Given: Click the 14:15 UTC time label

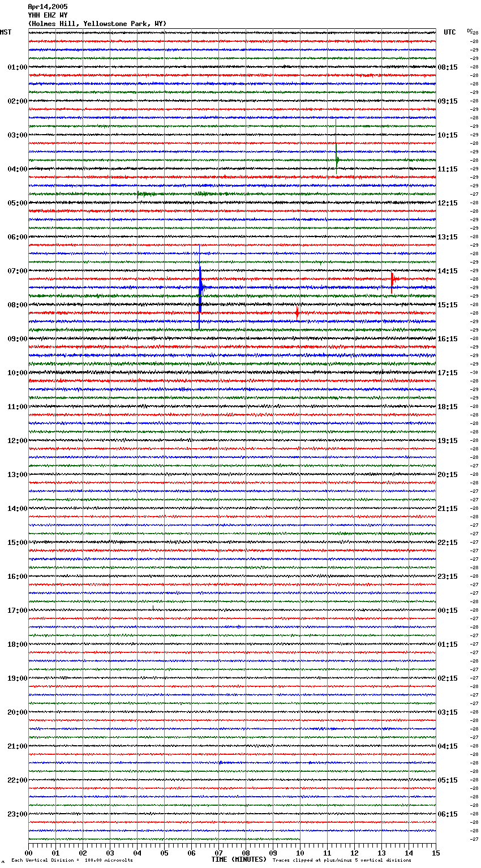Looking at the screenshot, I should pyautogui.click(x=448, y=271).
